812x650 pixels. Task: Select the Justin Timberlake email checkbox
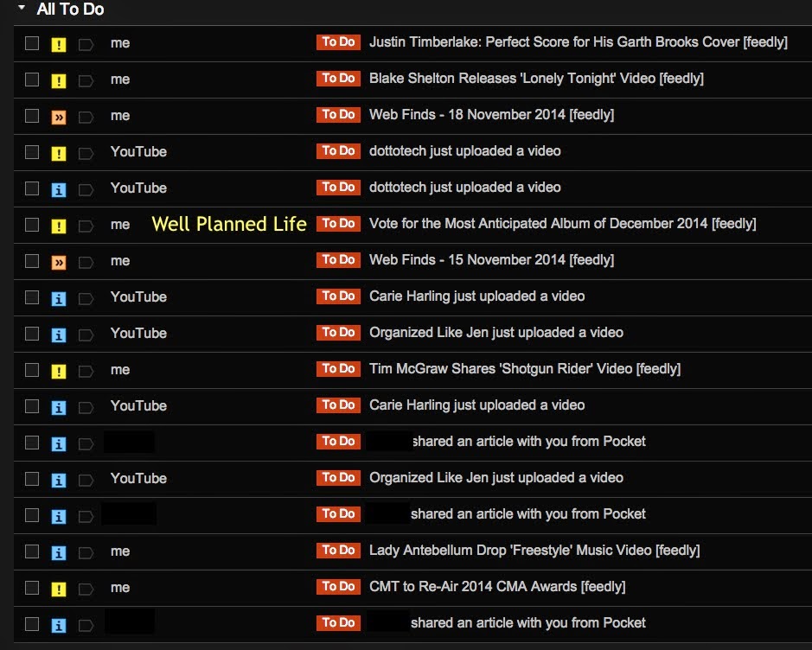pos(32,42)
